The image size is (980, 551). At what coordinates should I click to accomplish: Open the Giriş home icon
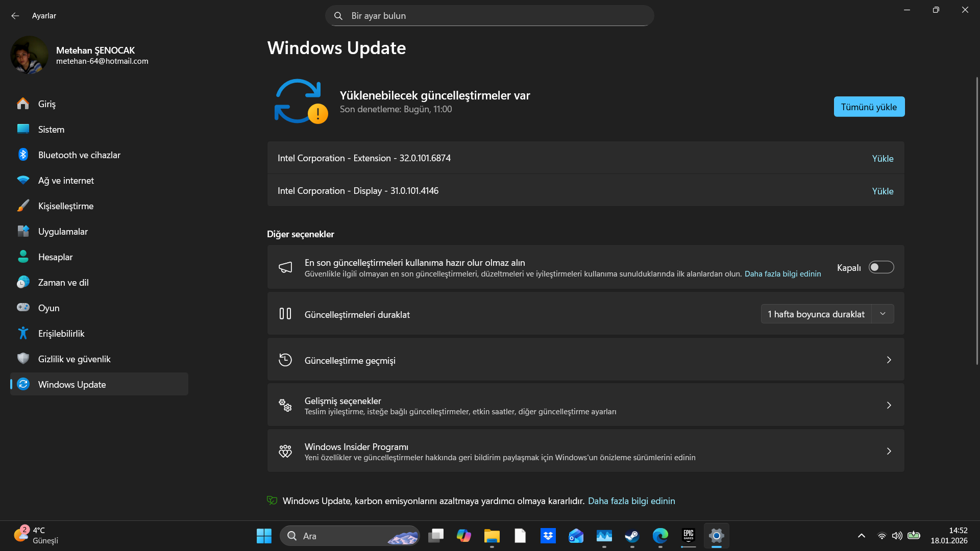point(23,104)
